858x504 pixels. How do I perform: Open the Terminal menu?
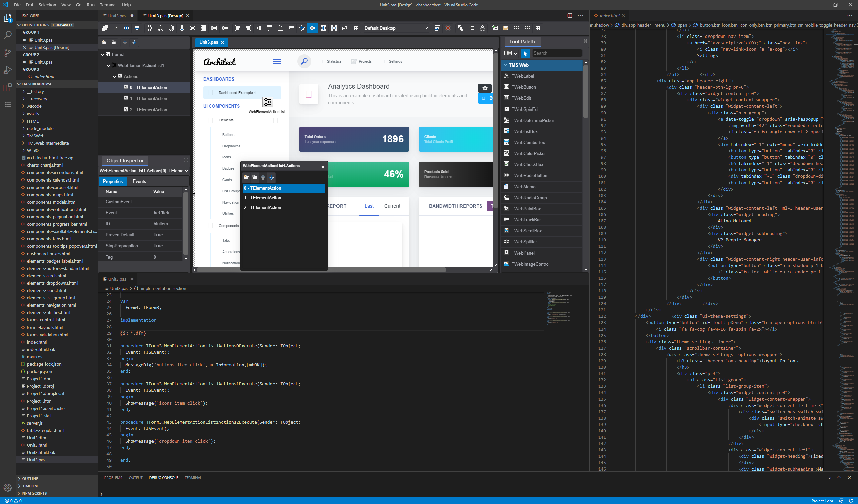(x=108, y=5)
